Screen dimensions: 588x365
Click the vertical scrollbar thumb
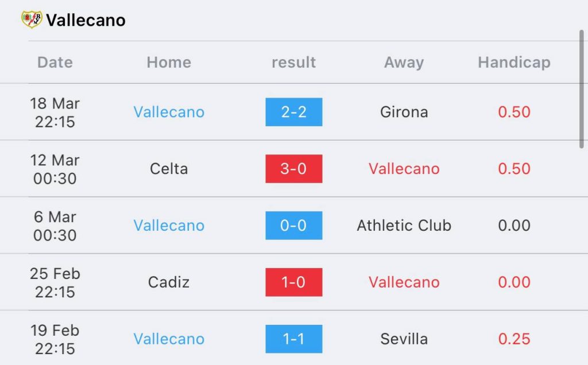581,89
